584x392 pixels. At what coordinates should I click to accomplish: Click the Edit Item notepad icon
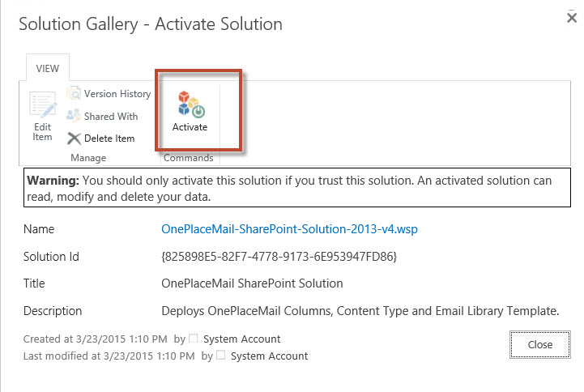click(x=43, y=105)
